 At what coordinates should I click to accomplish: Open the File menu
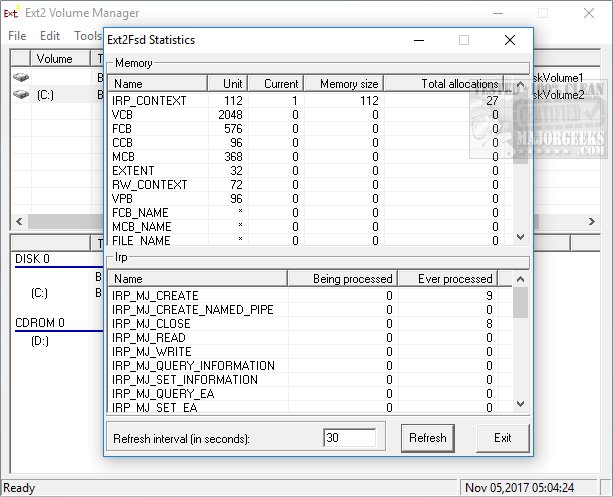pyautogui.click(x=17, y=36)
